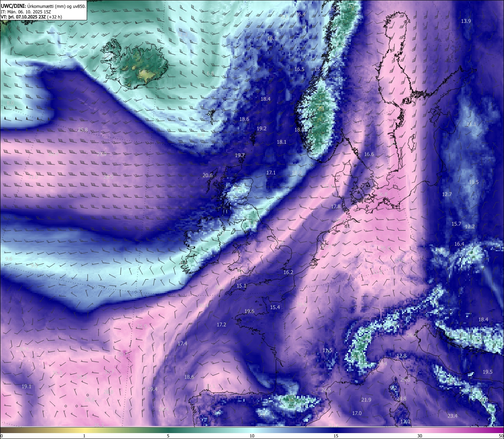The height and width of the screenshot is (439, 504).
Task: Click the 16.4 value on the map
Action: tap(459, 244)
